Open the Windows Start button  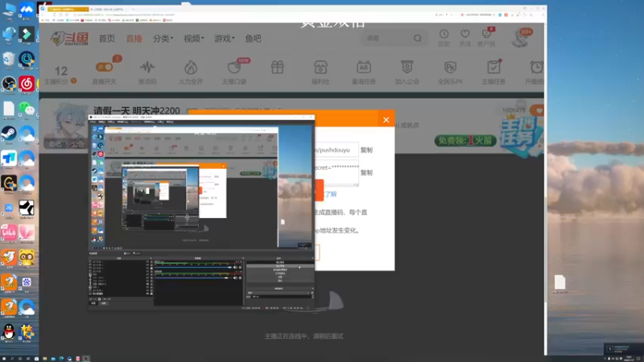tap(3, 359)
